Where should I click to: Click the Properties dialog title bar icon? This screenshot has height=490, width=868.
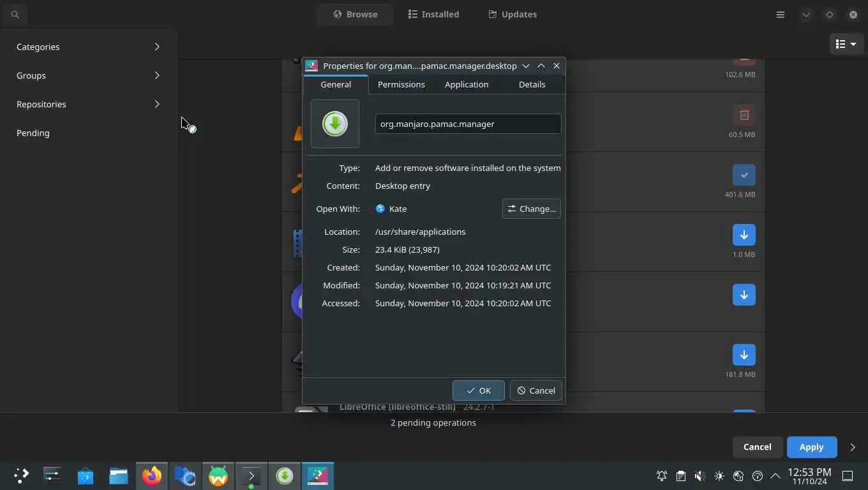(311, 66)
